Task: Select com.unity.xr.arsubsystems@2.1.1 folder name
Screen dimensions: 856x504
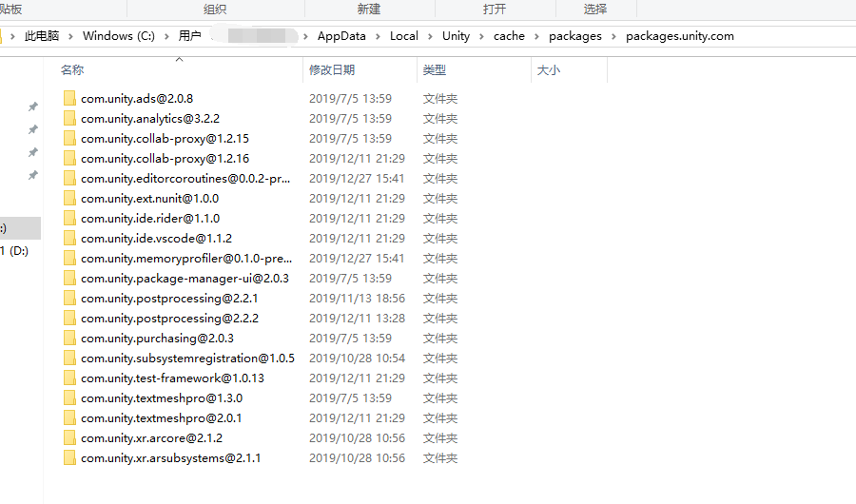Action: coord(171,458)
